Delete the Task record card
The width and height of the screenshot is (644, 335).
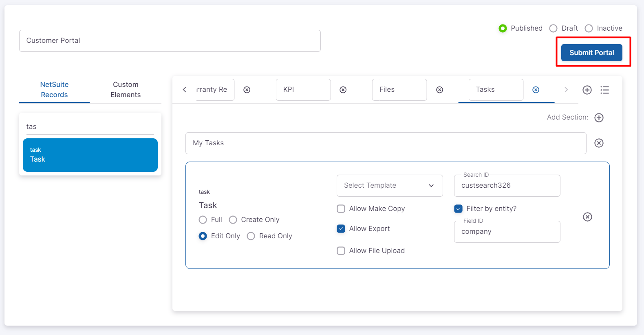[587, 217]
